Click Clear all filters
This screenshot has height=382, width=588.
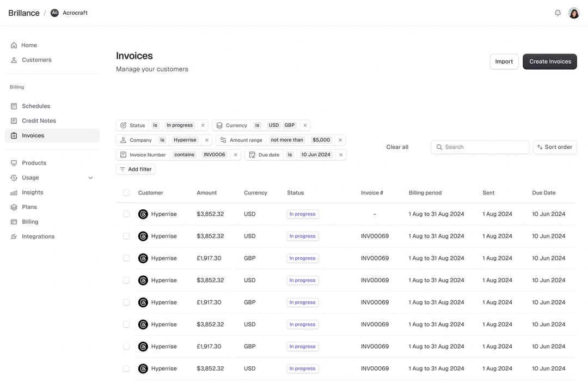click(397, 147)
